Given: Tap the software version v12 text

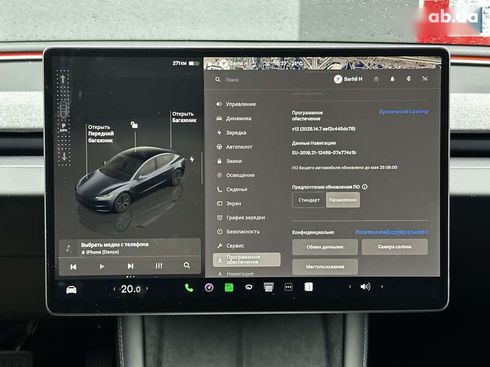Looking at the screenshot, I should 323,129.
